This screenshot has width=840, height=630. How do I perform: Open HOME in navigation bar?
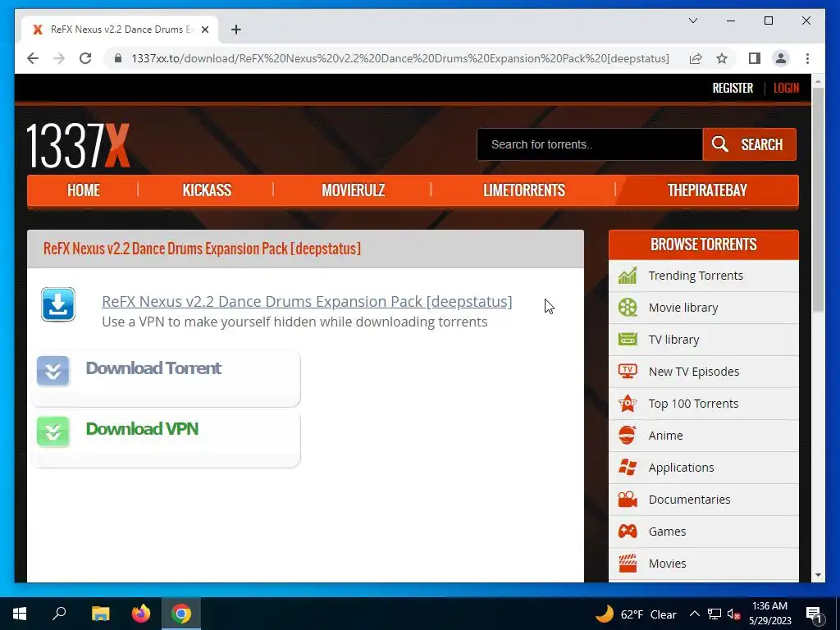pos(83,190)
